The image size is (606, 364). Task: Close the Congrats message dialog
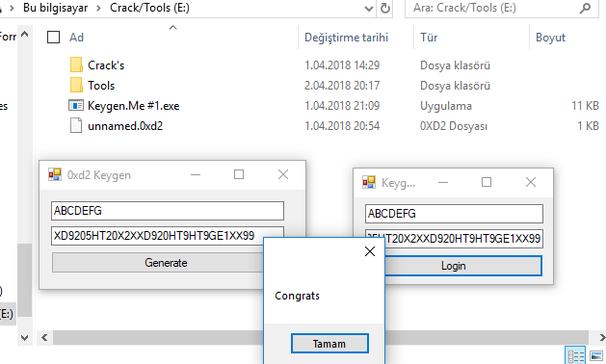point(370,251)
